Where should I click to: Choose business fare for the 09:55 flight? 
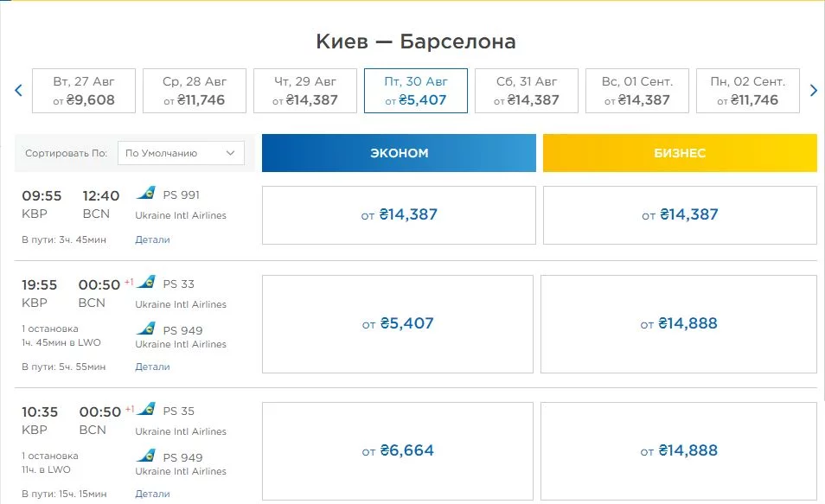pos(680,215)
